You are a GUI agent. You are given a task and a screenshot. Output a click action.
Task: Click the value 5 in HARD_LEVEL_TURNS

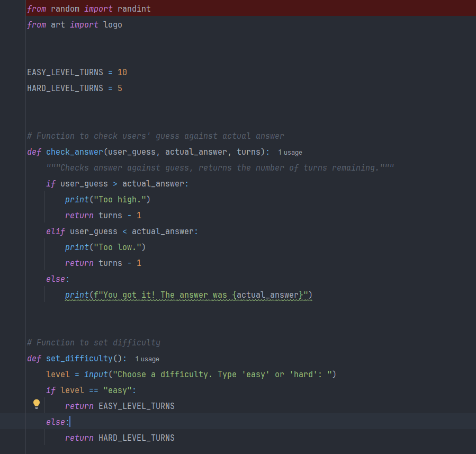(120, 88)
